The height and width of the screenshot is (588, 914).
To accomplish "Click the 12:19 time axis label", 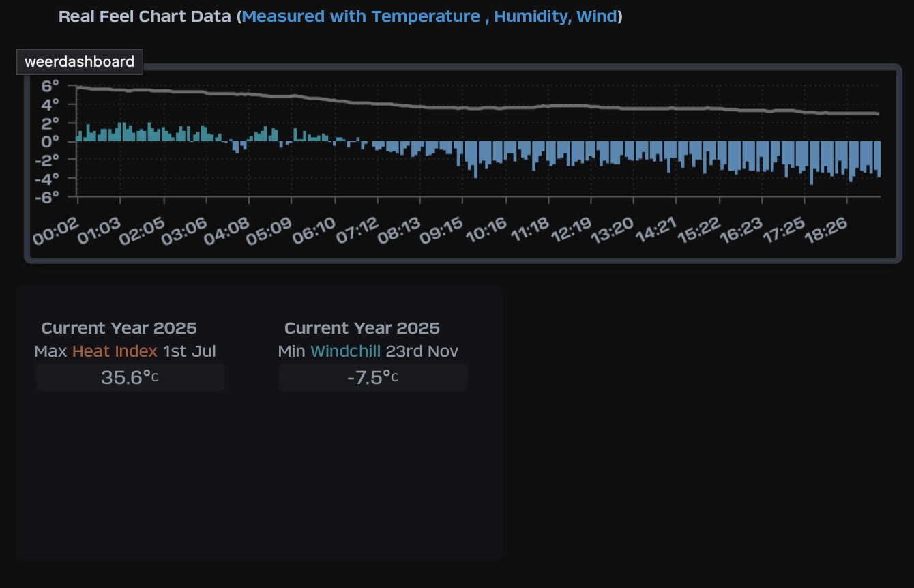I will pyautogui.click(x=571, y=232).
